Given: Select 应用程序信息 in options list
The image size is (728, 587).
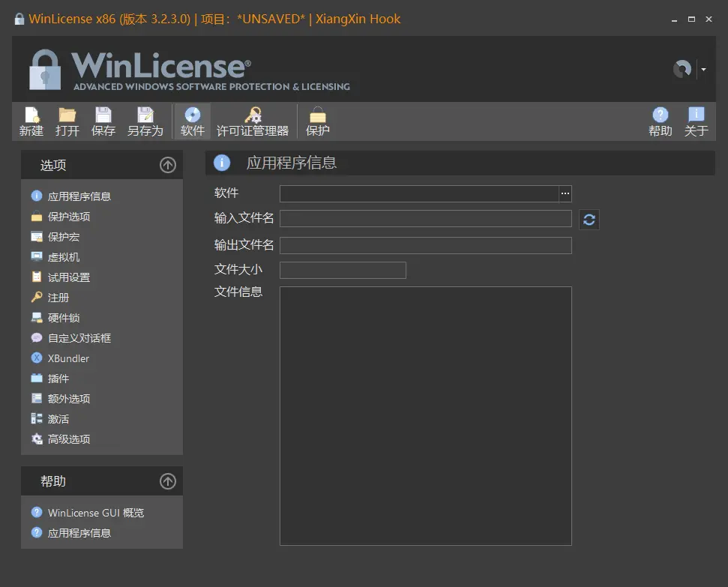Looking at the screenshot, I should (x=71, y=196).
